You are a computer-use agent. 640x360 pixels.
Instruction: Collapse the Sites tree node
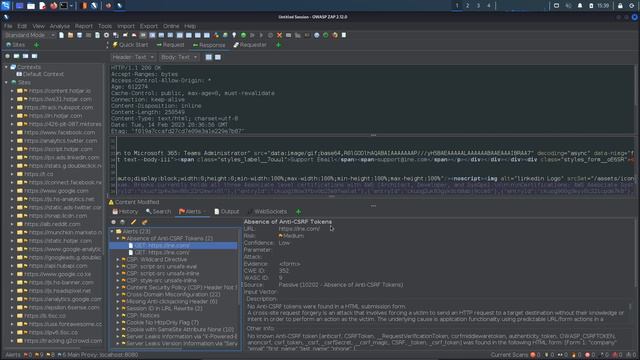6,82
